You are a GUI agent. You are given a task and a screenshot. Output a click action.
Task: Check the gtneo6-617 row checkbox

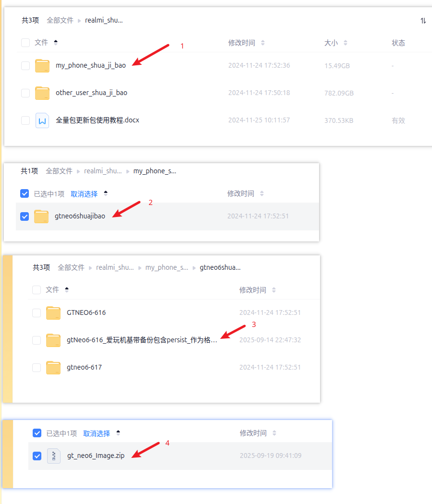pos(37,367)
